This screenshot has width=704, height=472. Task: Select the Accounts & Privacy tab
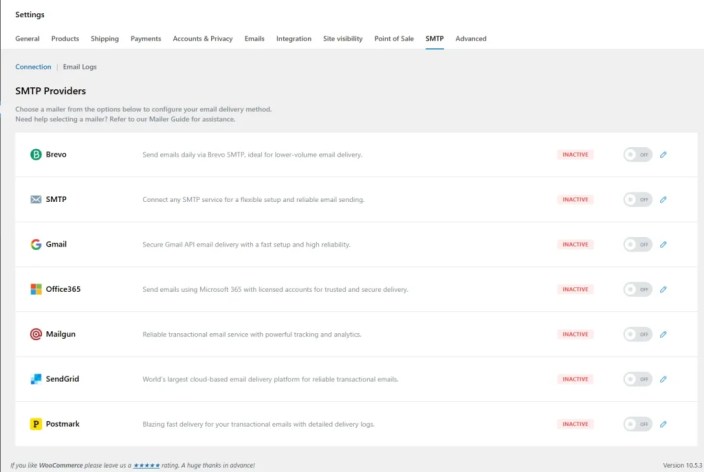pyautogui.click(x=203, y=39)
